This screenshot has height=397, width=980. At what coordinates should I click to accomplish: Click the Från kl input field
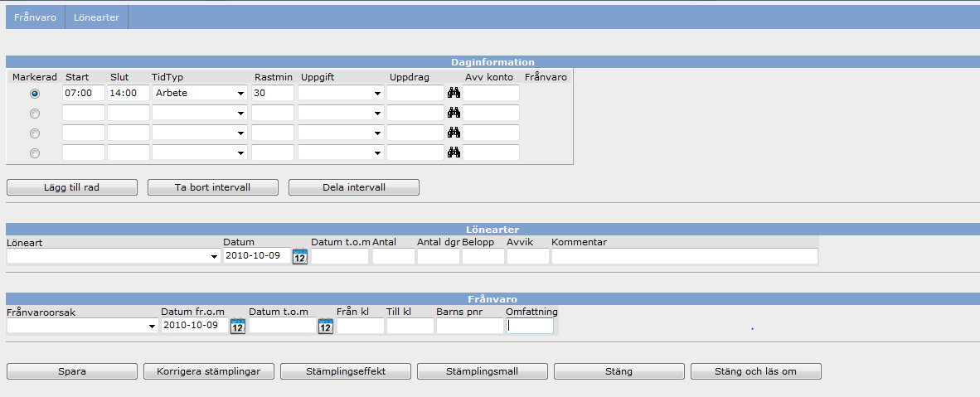[x=361, y=326]
